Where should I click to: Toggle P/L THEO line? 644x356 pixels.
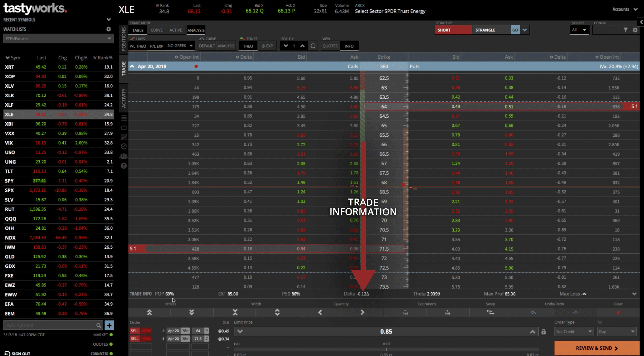click(138, 46)
